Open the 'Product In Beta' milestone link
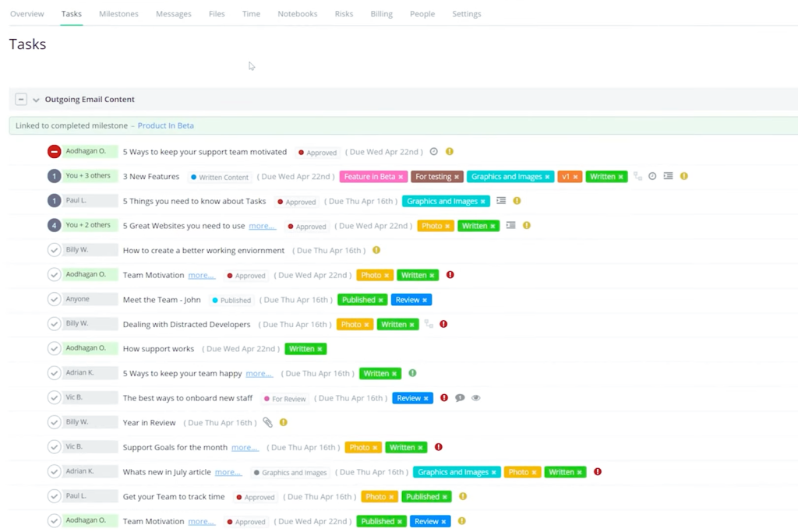798x532 pixels. point(165,125)
